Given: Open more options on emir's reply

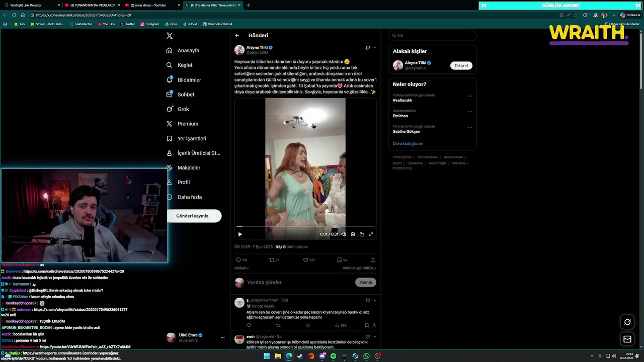Looking at the screenshot, I should tap(374, 337).
